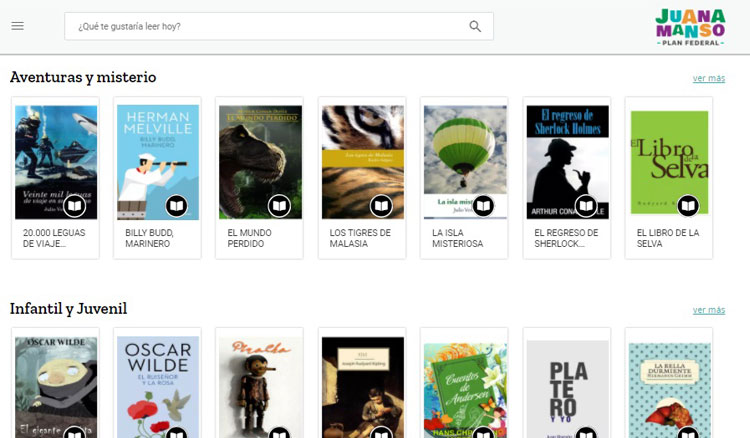The width and height of the screenshot is (750, 438).
Task: Open La Isla Misteriosa balloon cover
Action: (x=465, y=162)
